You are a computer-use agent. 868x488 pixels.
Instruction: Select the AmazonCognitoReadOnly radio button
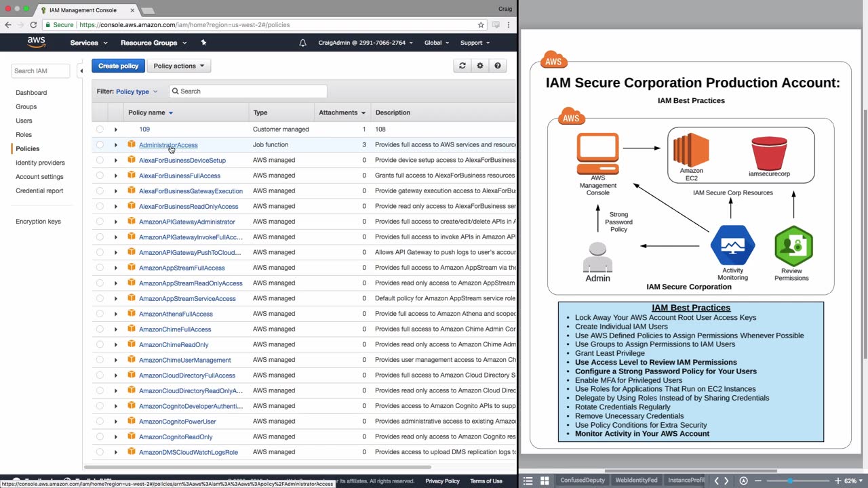pos(100,436)
